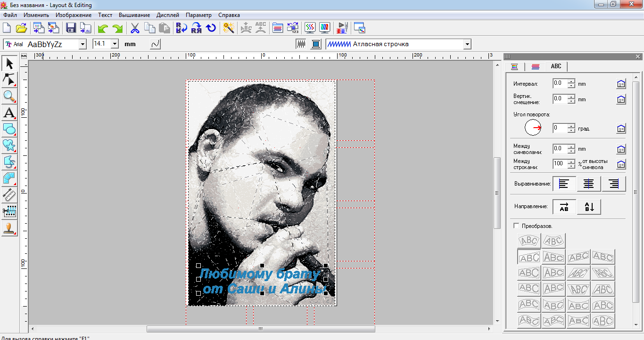644x340 pixels.
Task: Reset Интервал to default with house button
Action: (621, 84)
